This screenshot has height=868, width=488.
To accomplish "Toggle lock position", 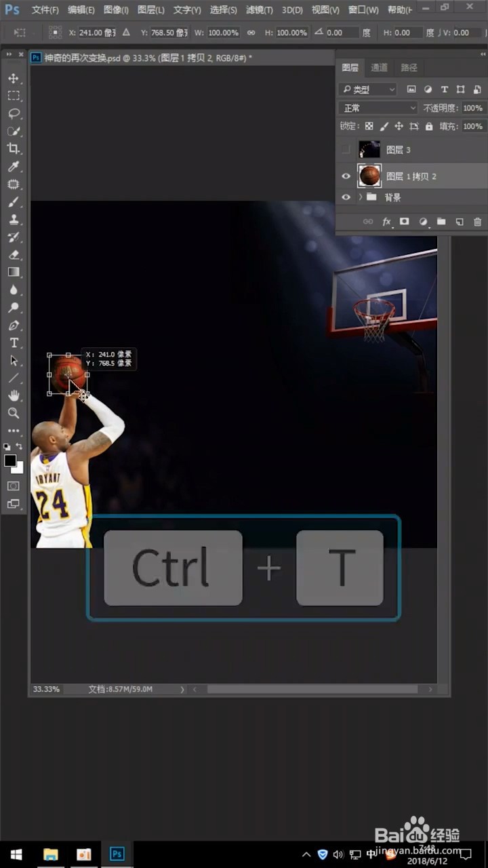I will 399,126.
